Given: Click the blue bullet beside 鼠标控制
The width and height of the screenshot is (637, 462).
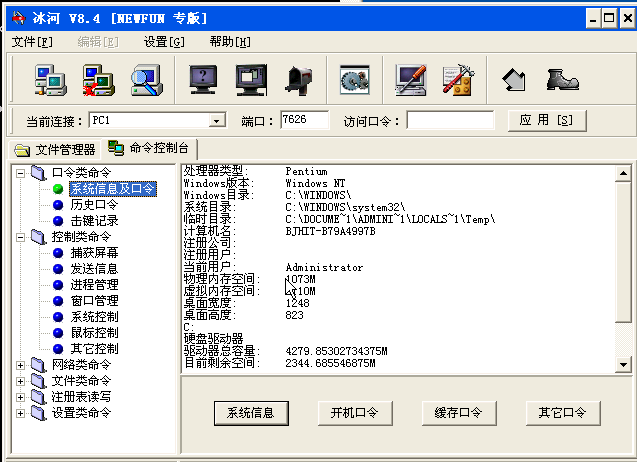Looking at the screenshot, I should pos(58,333).
